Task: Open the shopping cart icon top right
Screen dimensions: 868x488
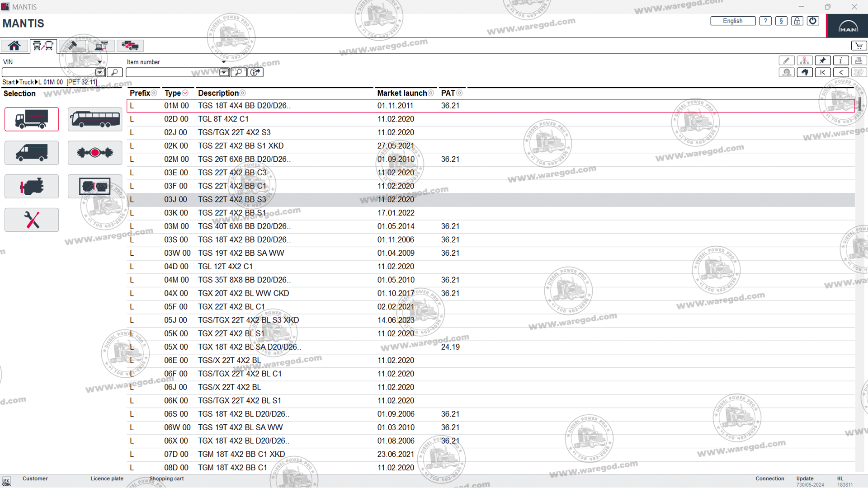Action: tap(859, 46)
